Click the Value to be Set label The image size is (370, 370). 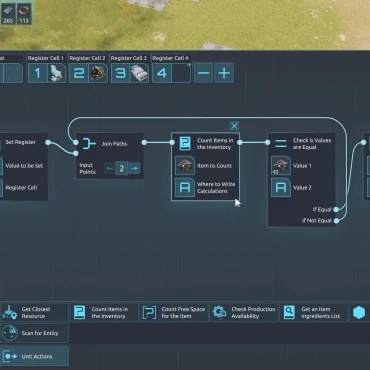pos(24,166)
